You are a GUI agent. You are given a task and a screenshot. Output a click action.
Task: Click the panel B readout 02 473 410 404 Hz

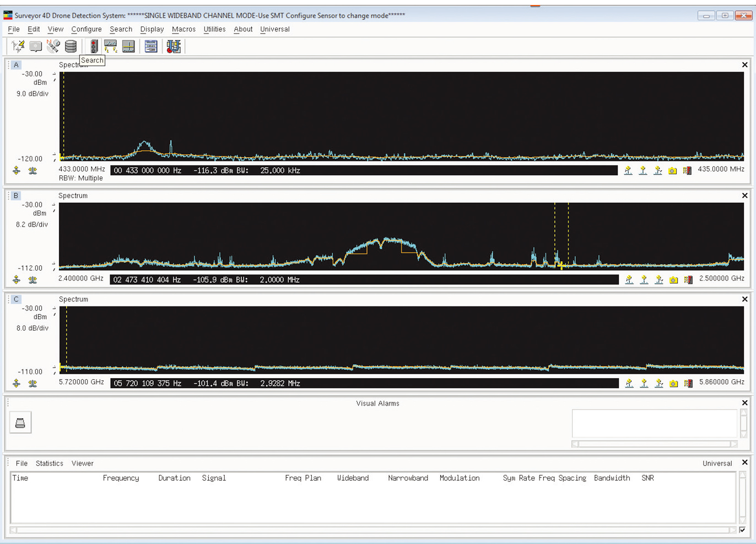147,280
